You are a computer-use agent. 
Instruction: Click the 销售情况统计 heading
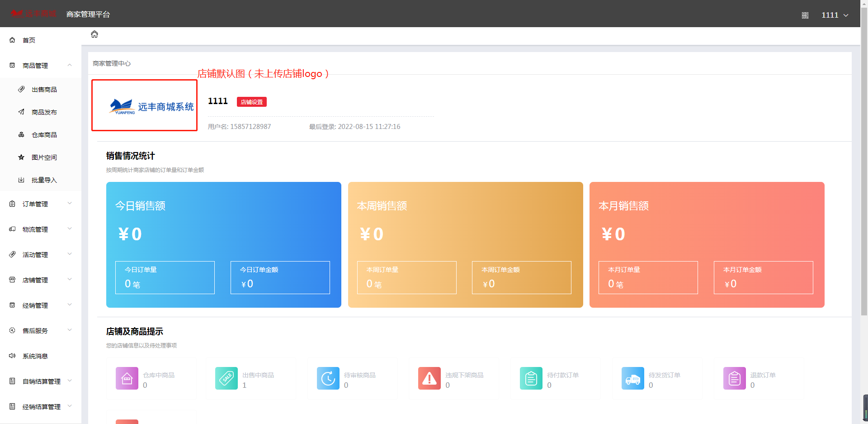click(131, 156)
